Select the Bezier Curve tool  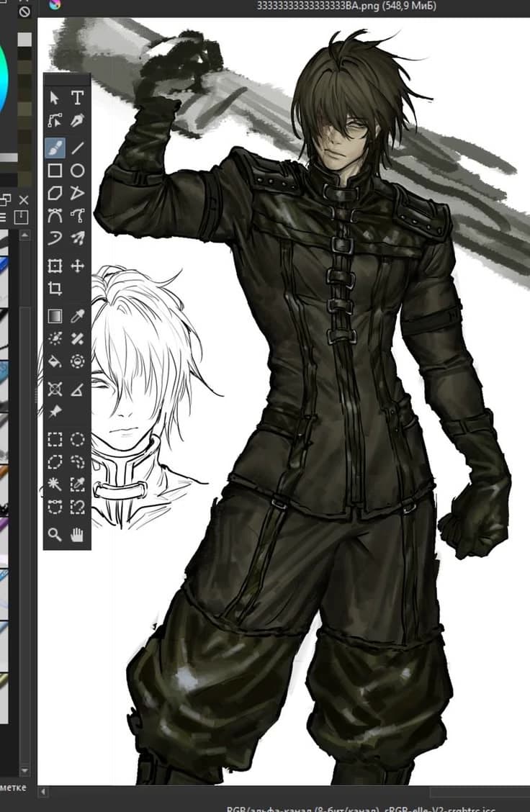tap(55, 215)
